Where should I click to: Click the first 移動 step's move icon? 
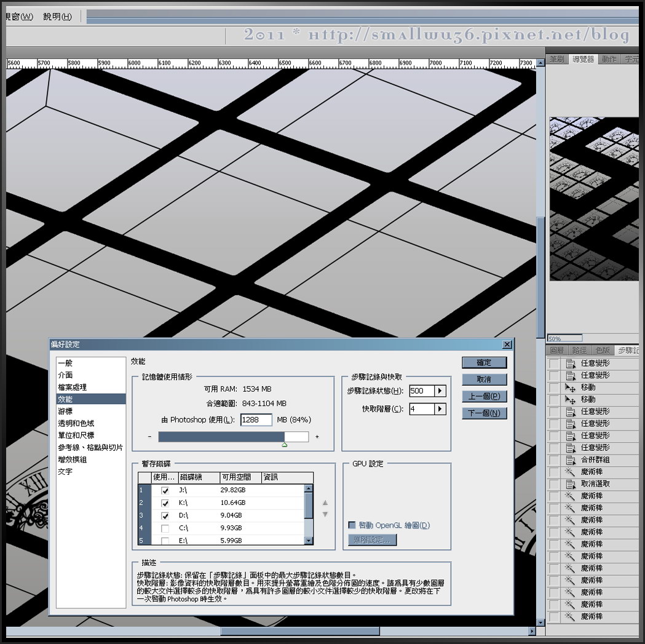pos(569,388)
